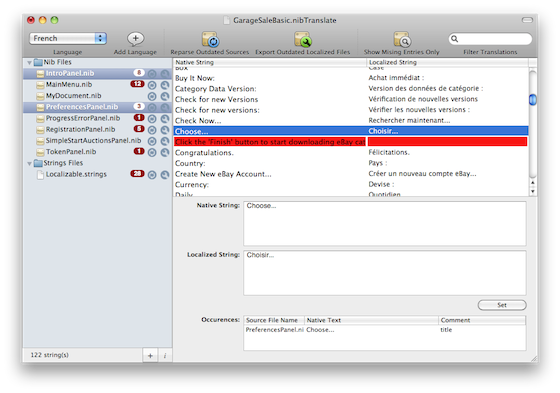Select the 'Congratulations.' string row

(x=351, y=153)
